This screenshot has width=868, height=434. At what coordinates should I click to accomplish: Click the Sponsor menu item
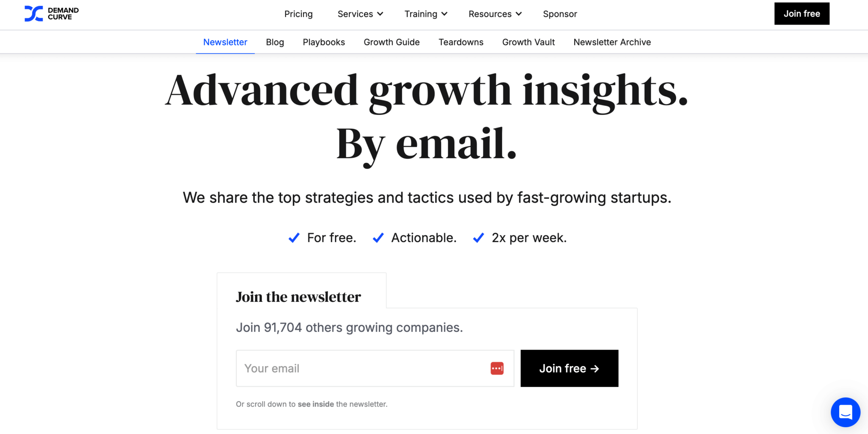[560, 14]
